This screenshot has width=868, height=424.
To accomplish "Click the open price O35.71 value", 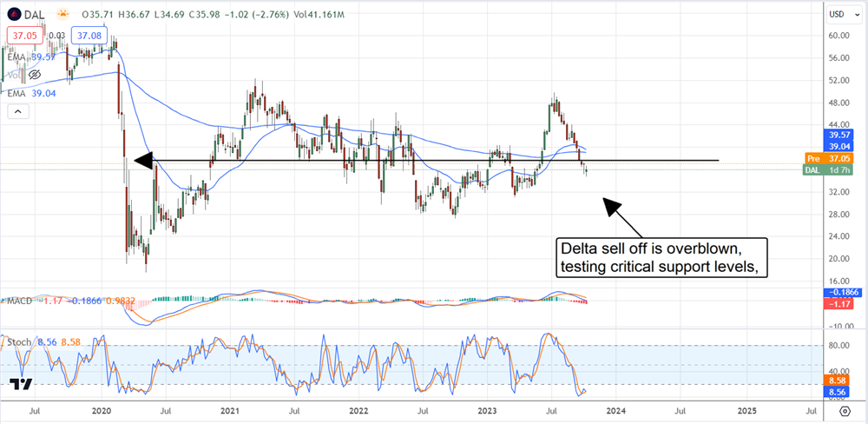I will click(99, 14).
